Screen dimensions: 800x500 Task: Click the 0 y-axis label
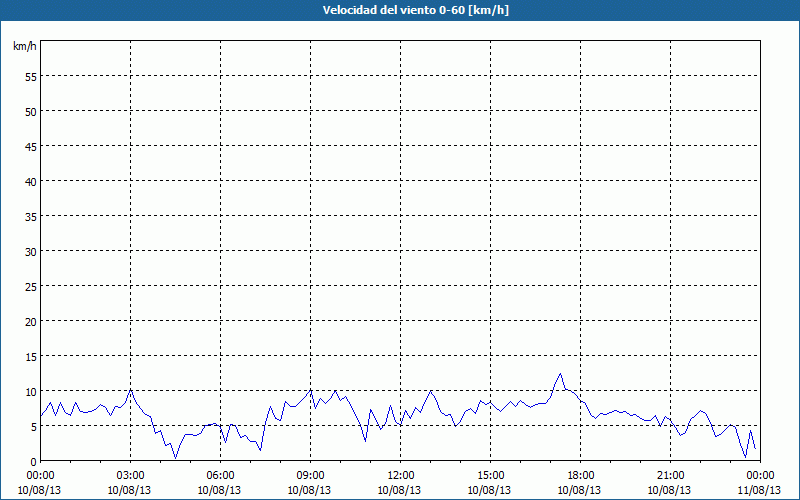[34, 462]
